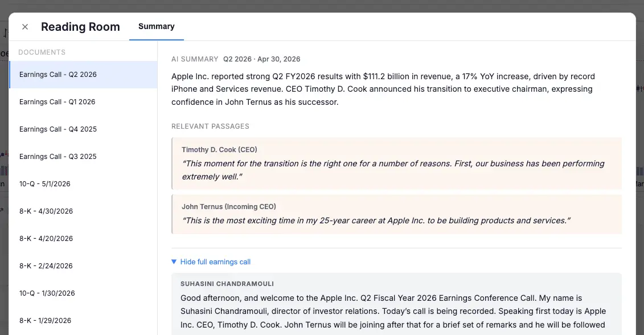Select Earnings Call - Q4 2025

coord(83,129)
